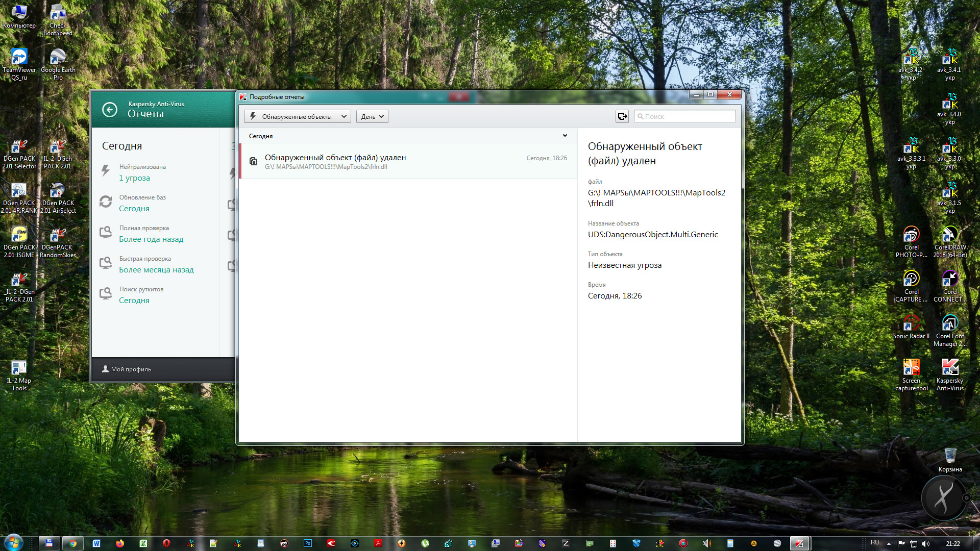Click the TeamViewer QS desktop icon
This screenshot has height=551, width=980.
pos(19,57)
